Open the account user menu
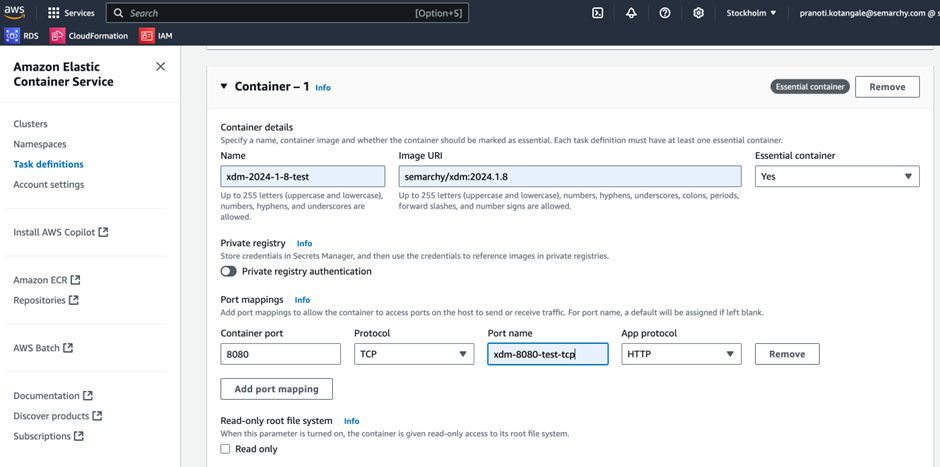The height and width of the screenshot is (467, 940). pos(869,13)
